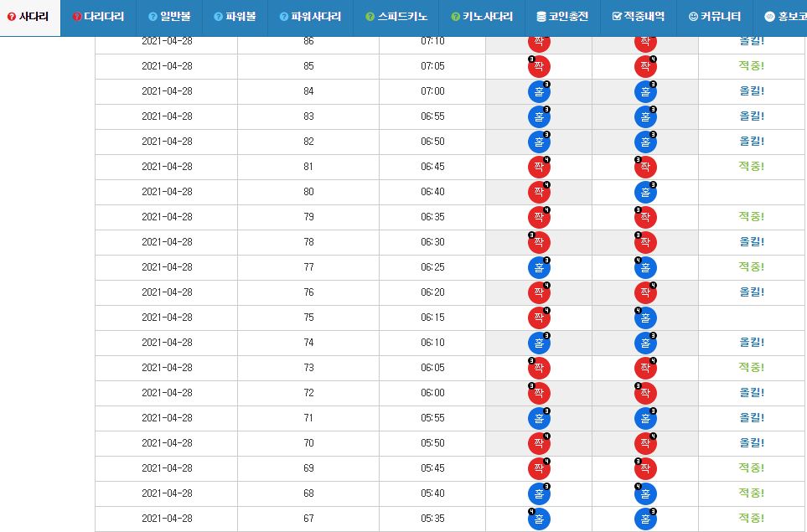Click round number 82
807x532 pixels.
(308, 142)
